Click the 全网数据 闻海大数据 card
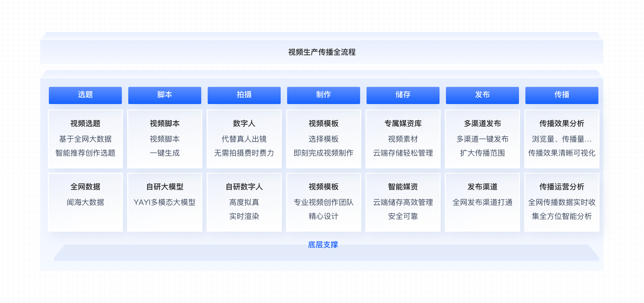The image size is (644, 303). point(85,202)
